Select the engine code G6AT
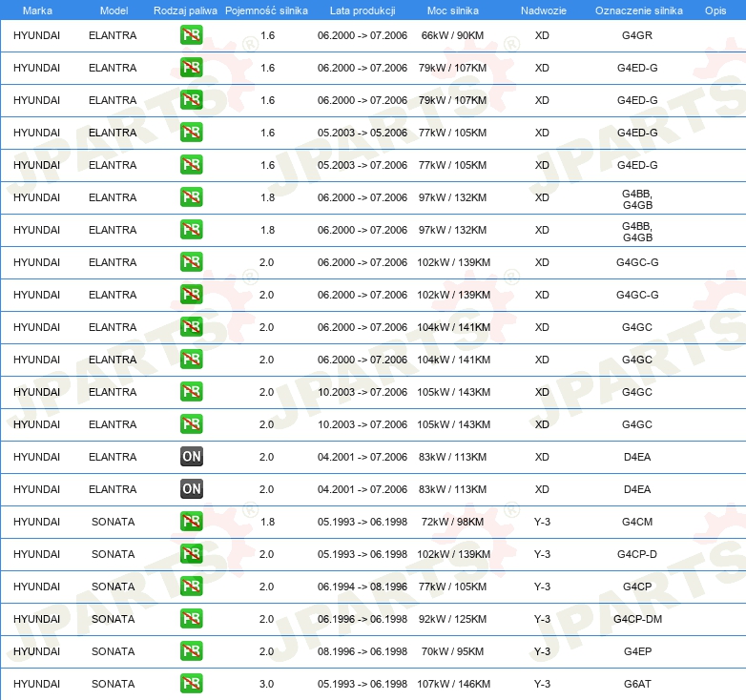Image resolution: width=746 pixels, height=700 pixels. (x=637, y=684)
